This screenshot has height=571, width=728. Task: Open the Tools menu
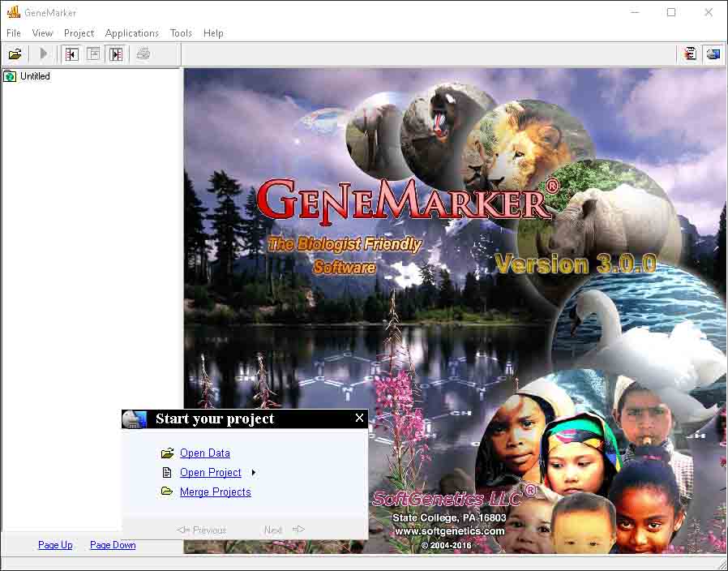[x=181, y=33]
